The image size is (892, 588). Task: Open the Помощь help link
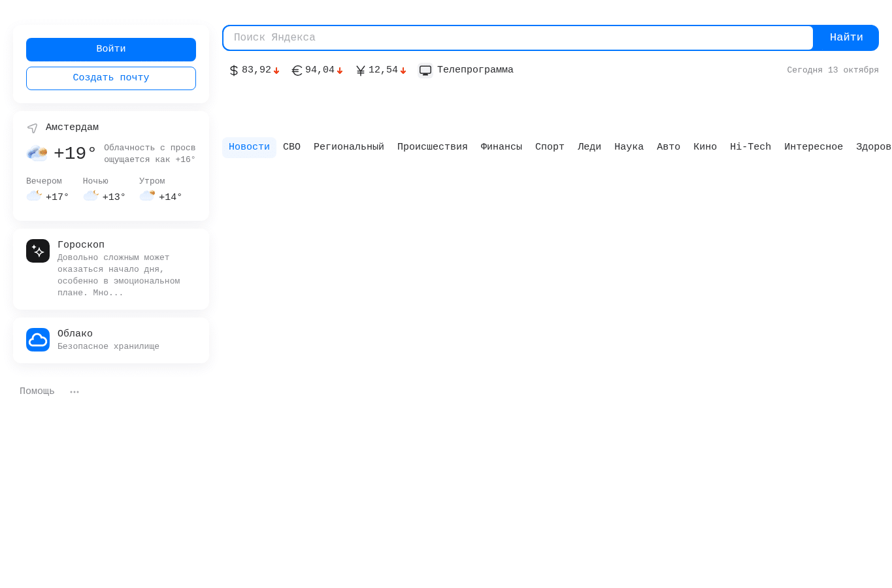[37, 391]
